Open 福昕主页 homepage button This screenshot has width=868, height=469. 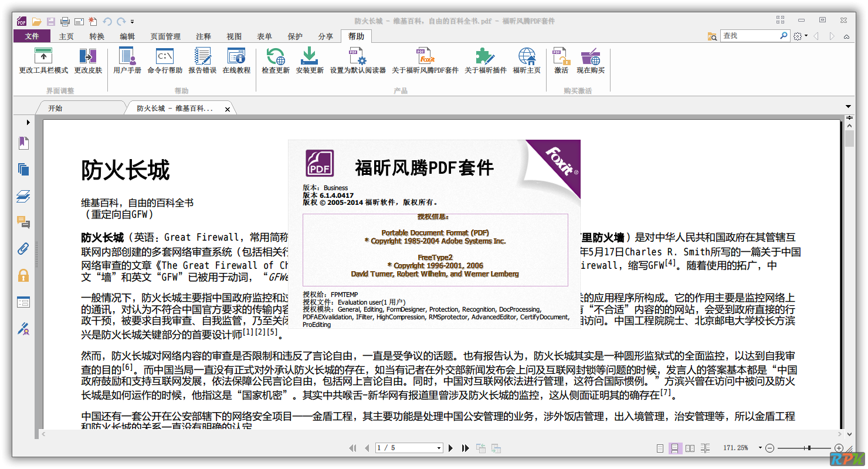pyautogui.click(x=527, y=61)
